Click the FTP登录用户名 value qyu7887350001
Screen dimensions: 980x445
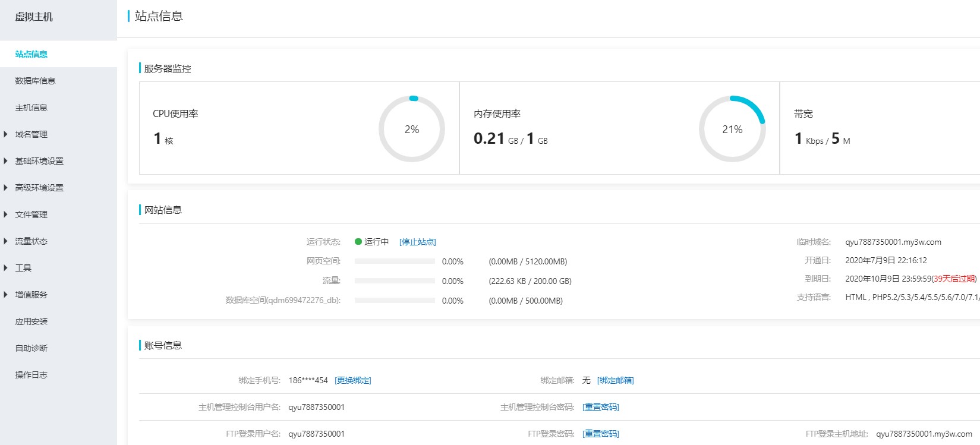tap(317, 434)
